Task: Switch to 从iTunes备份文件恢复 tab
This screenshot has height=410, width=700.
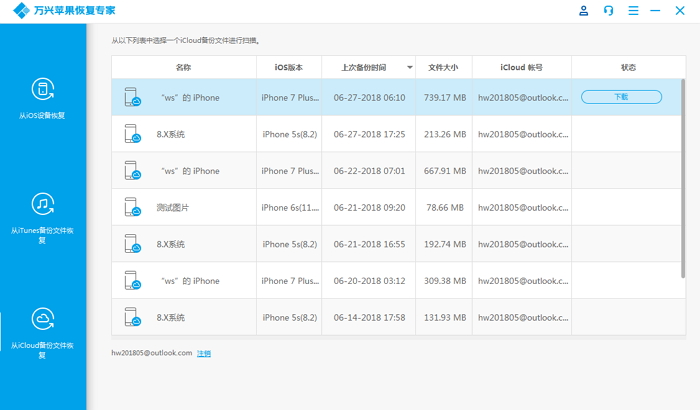Action: pos(43,235)
